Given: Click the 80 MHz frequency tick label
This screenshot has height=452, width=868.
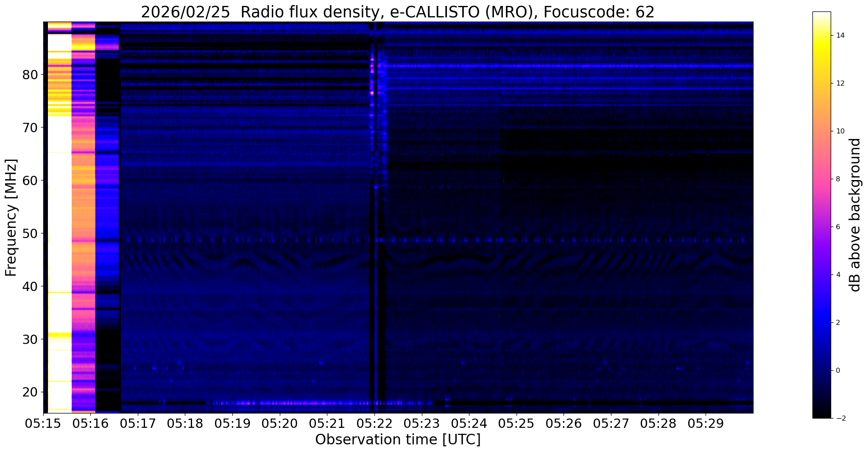Looking at the screenshot, I should click(30, 75).
